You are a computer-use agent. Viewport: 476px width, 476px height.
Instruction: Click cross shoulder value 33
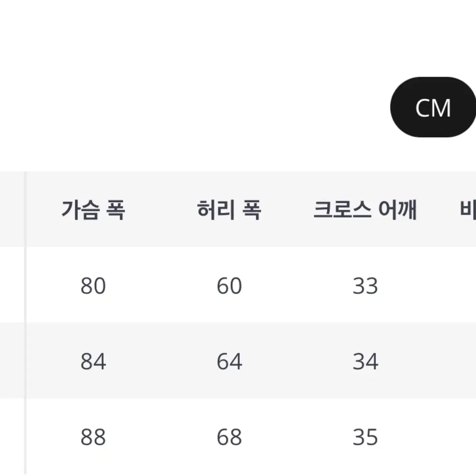coord(365,286)
